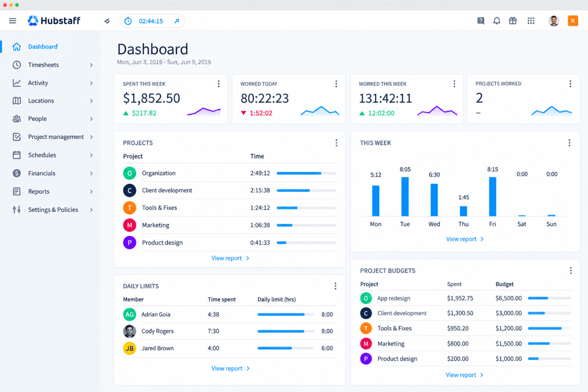This screenshot has height=392, width=588.
Task: Expand the Project management submenu chevron
Action: tap(91, 137)
